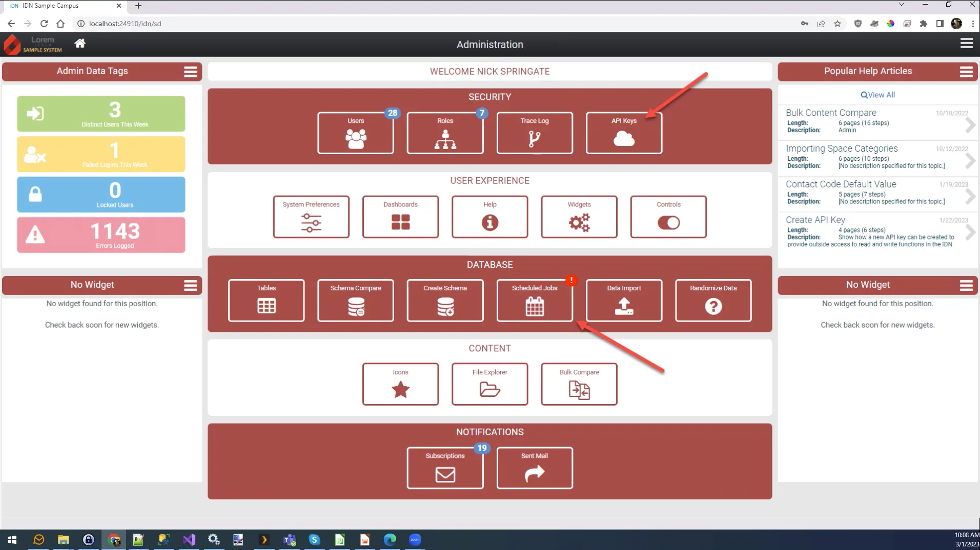Open the Create Schema tile
This screenshot has width=980, height=550.
[445, 301]
